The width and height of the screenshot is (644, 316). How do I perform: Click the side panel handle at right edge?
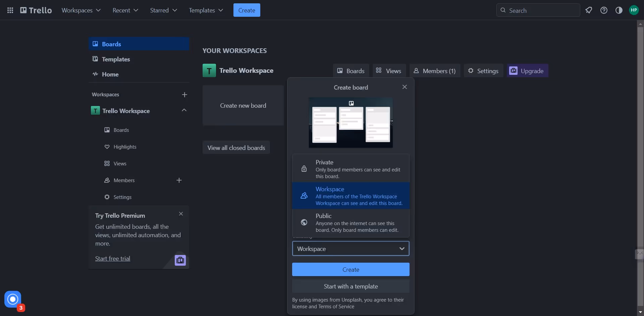[x=639, y=254]
